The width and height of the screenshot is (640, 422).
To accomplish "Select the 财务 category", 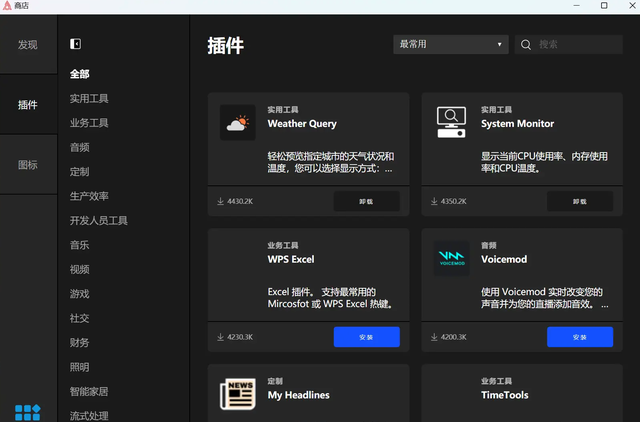I will pos(80,343).
